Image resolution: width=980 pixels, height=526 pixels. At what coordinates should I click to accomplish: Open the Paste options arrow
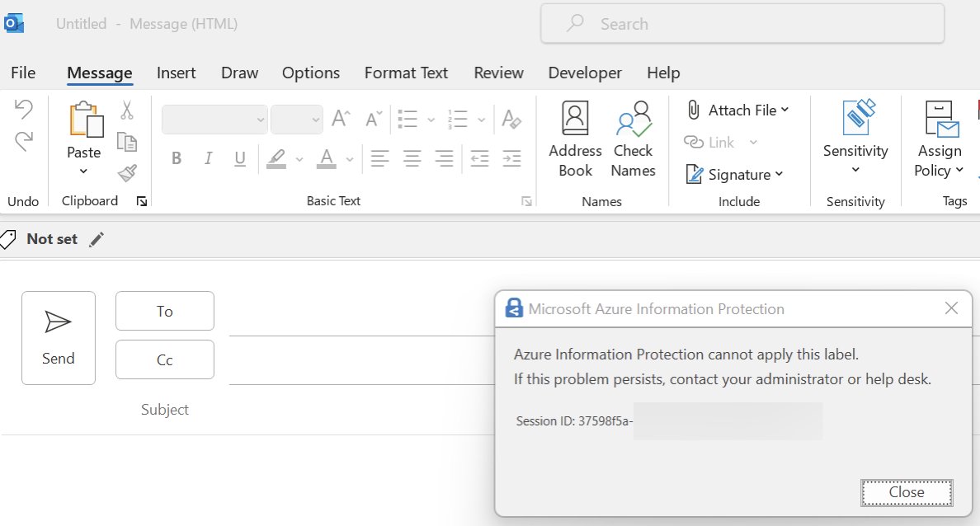pos(84,171)
